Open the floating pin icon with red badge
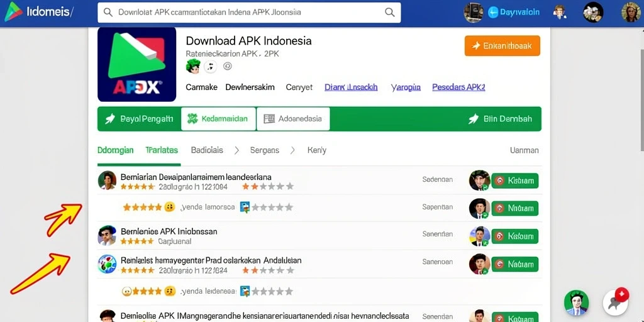 (x=615, y=302)
